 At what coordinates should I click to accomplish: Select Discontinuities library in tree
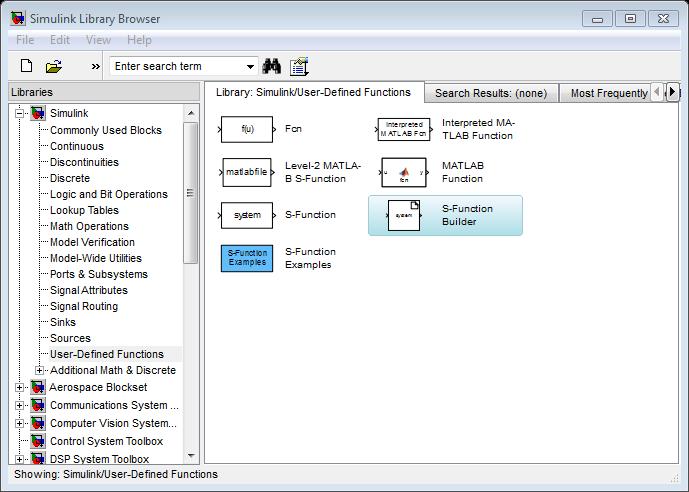[x=84, y=162]
